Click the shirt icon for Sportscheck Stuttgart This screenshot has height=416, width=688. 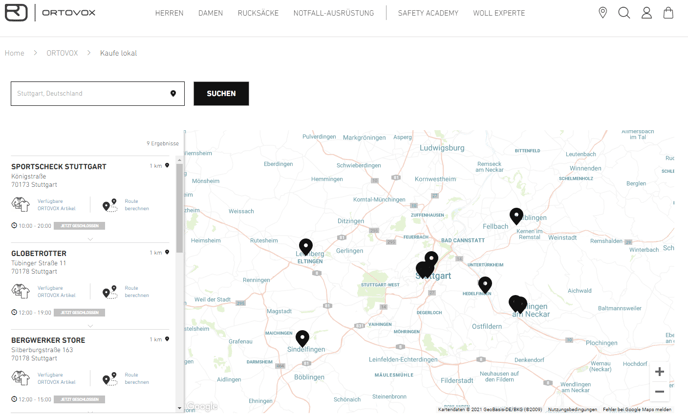point(20,204)
